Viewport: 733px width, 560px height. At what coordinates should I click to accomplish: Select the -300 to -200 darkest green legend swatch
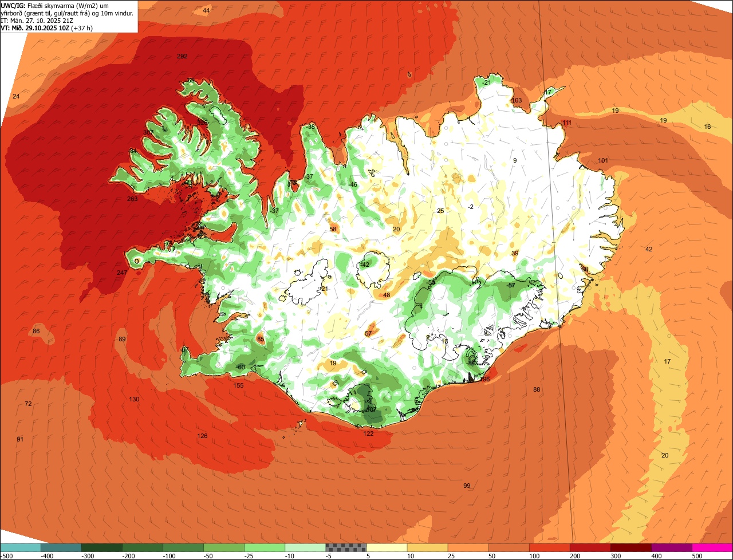(x=101, y=547)
